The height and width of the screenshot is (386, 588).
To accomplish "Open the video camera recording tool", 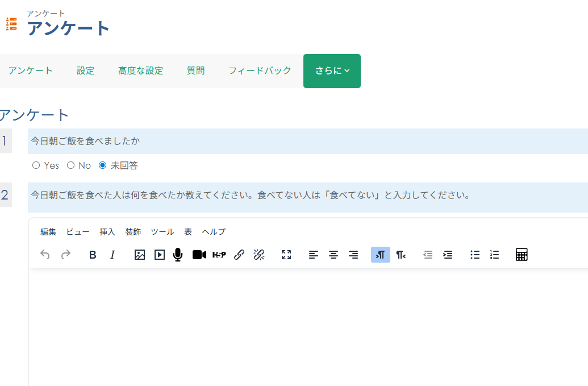I will point(198,255).
